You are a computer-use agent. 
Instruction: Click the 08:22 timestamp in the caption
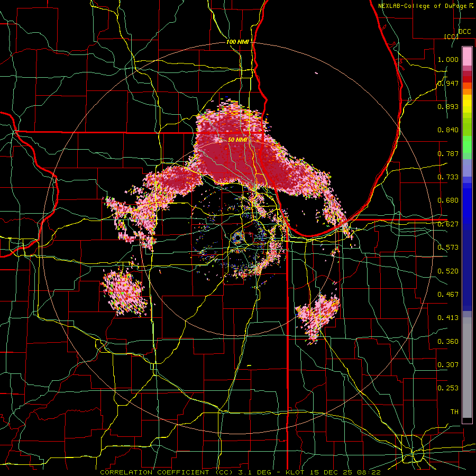coord(370,472)
